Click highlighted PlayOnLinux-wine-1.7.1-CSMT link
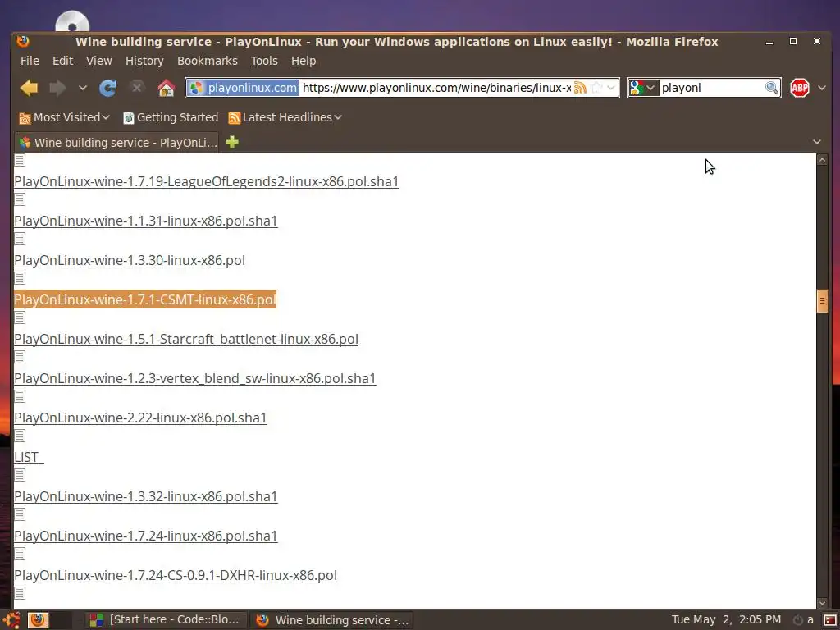Screen dimensions: 840x630 pyautogui.click(x=145, y=299)
